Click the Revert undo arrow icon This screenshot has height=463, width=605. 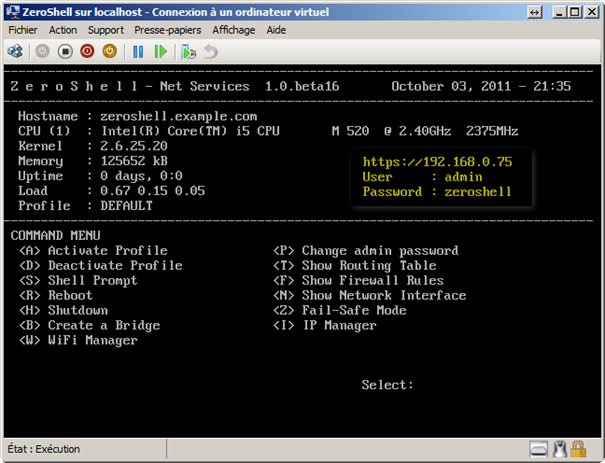[x=211, y=51]
